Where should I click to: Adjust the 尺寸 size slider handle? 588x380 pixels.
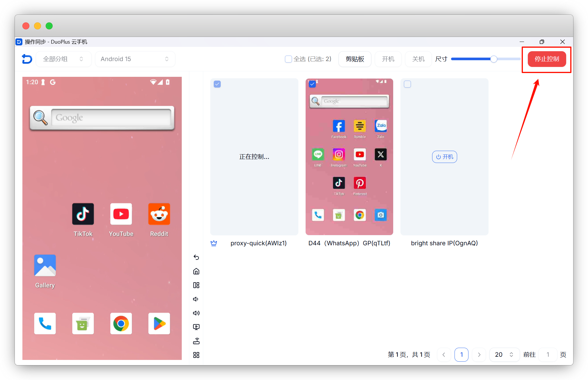tap(493, 59)
